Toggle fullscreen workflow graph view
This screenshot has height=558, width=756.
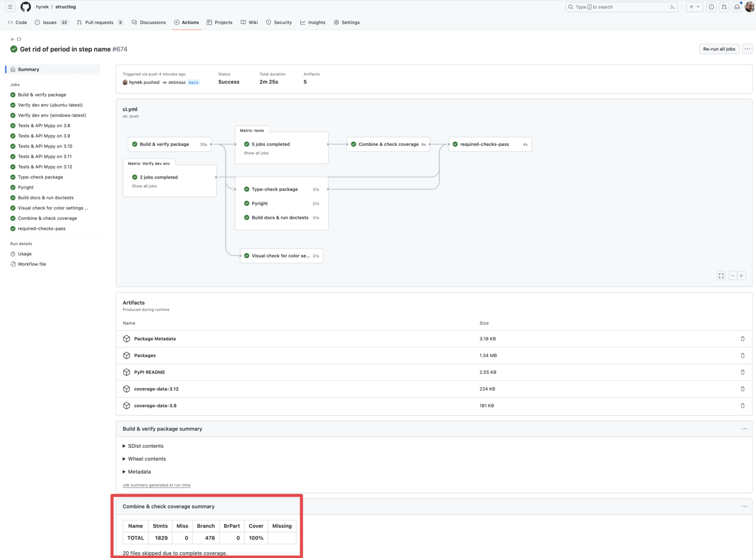[721, 275]
